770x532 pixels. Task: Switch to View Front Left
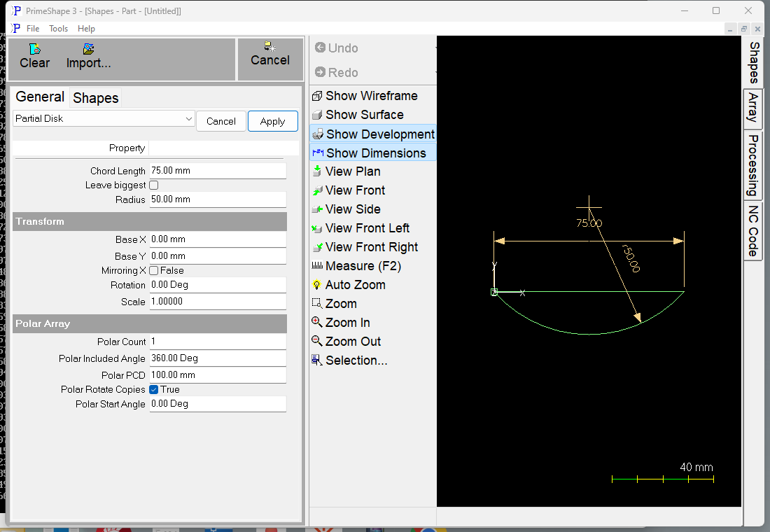361,228
